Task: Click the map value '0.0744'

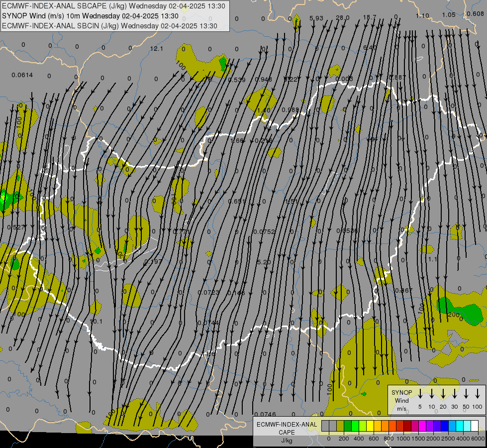Action: [x=208, y=323]
